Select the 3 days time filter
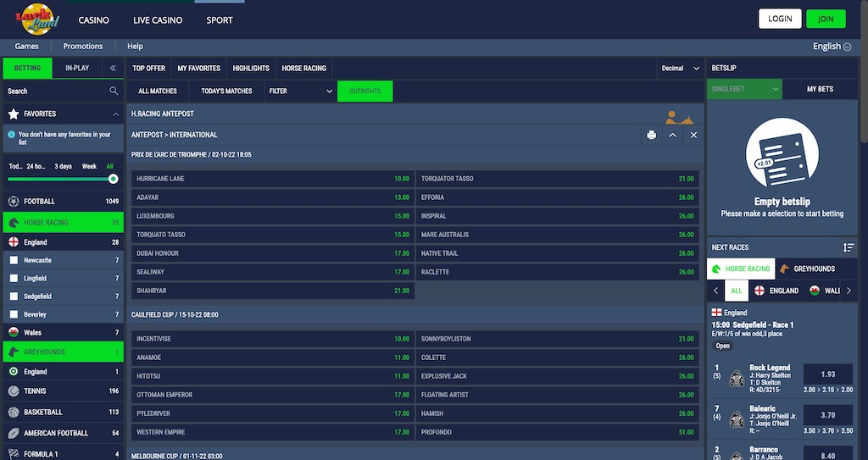868x460 pixels. 63,166
